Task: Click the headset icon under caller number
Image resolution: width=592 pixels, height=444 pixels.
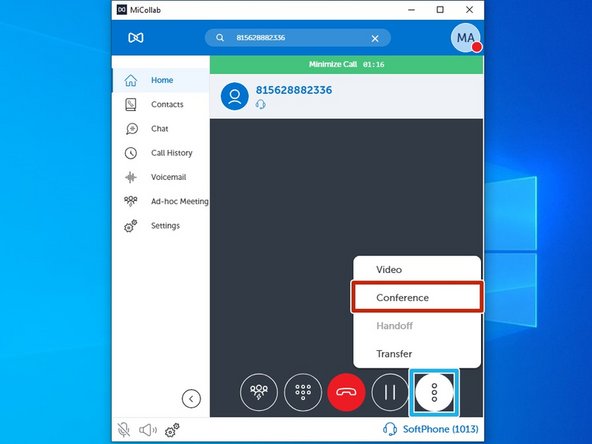Action: coord(261,104)
